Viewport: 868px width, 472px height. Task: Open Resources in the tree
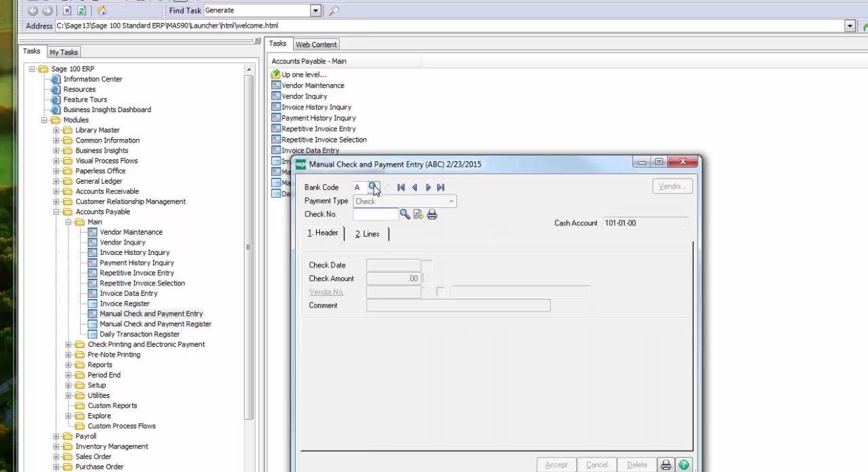(79, 90)
